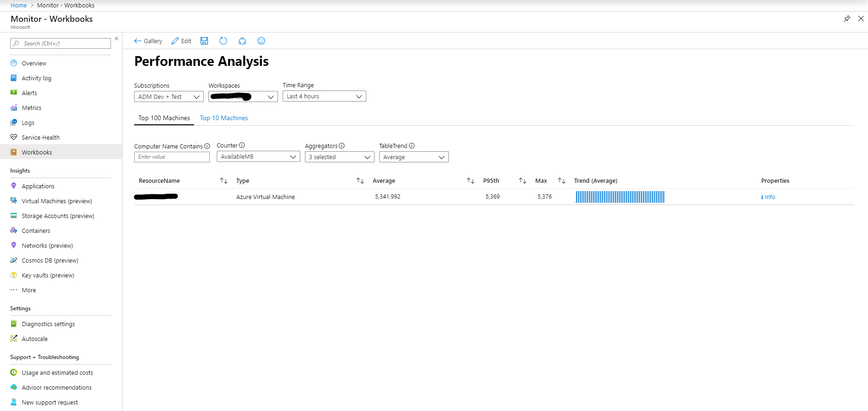Image resolution: width=868 pixels, height=411 pixels.
Task: Click the Refresh icon in toolbar
Action: pyautogui.click(x=223, y=41)
